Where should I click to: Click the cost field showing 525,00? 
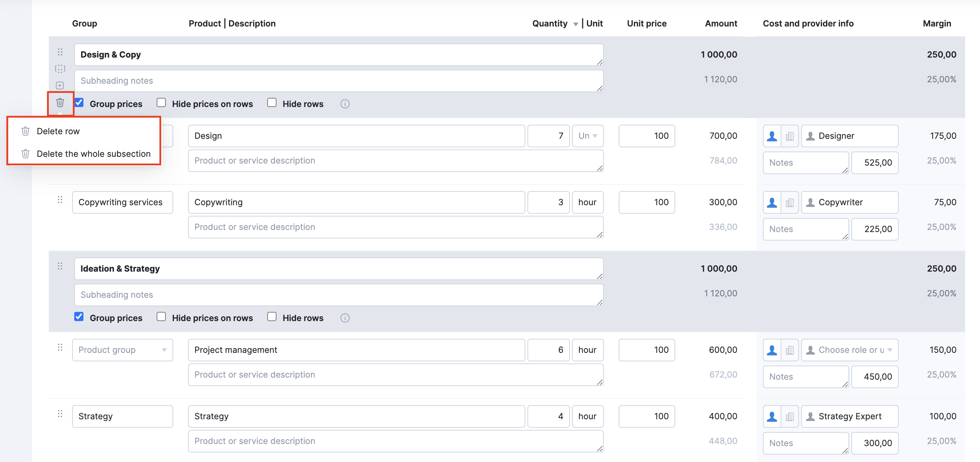click(x=875, y=163)
